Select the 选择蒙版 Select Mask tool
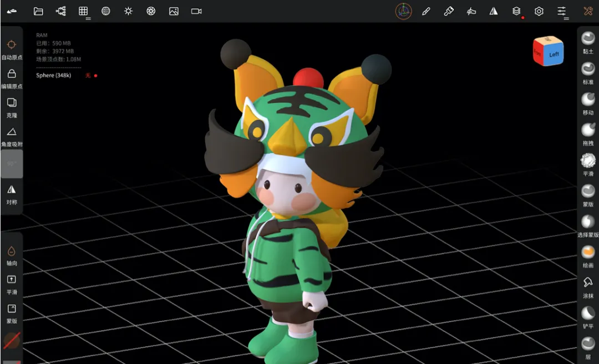This screenshot has width=599, height=364. click(588, 225)
